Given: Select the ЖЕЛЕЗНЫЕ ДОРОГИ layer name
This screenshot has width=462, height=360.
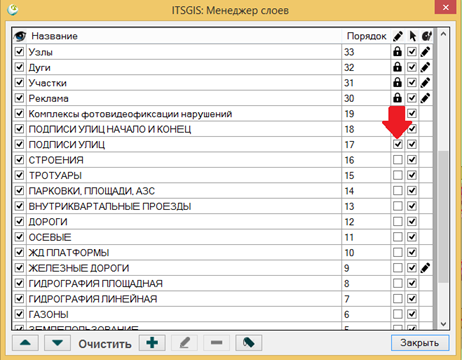Looking at the screenshot, I should 79,268.
